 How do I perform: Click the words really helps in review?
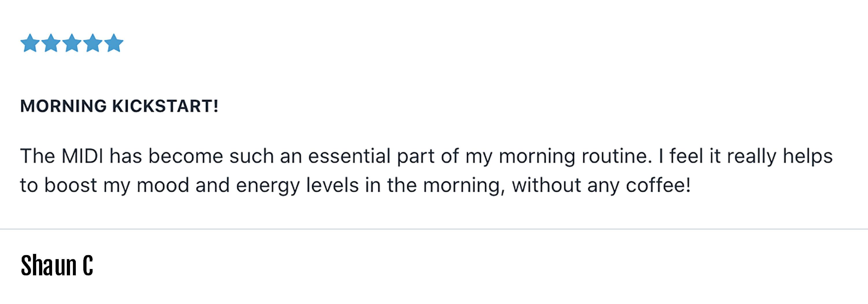click(780, 157)
